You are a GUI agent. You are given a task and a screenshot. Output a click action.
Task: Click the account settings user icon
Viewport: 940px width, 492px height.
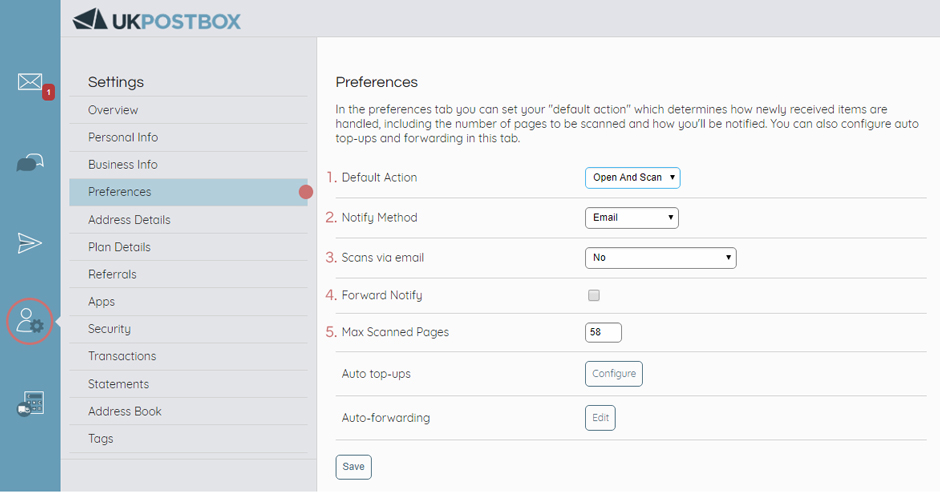[30, 322]
